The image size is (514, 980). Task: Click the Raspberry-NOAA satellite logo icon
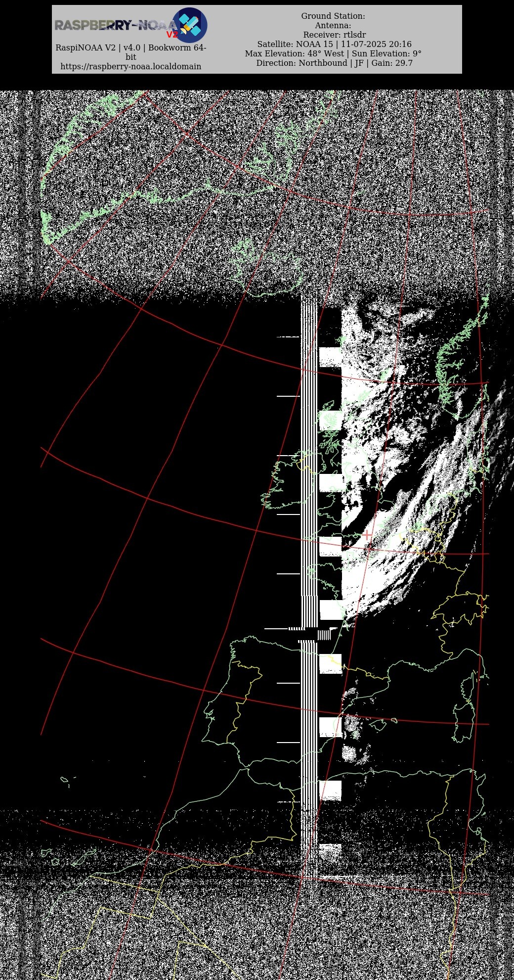tap(190, 25)
